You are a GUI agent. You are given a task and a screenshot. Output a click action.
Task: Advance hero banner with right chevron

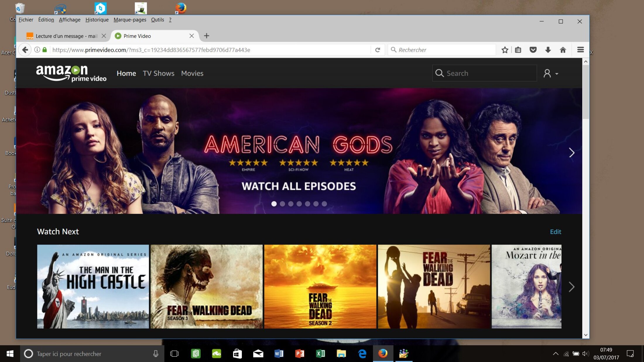pyautogui.click(x=571, y=153)
